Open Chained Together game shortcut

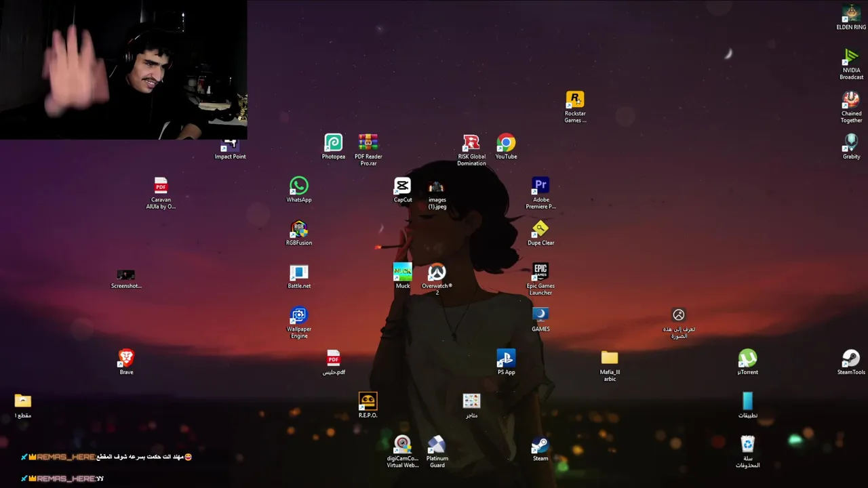pos(851,107)
